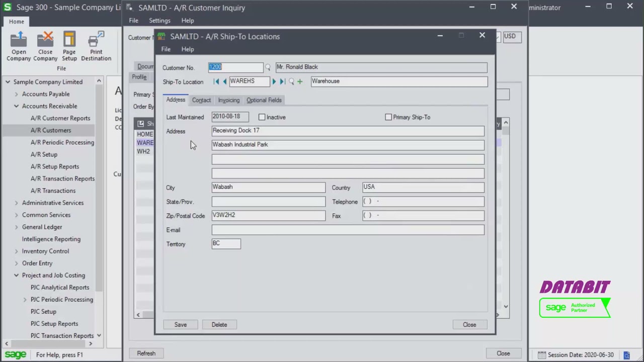This screenshot has height=362, width=644.
Task: Click the pop-out icon in the Ship-To grid header
Action: click(x=141, y=123)
